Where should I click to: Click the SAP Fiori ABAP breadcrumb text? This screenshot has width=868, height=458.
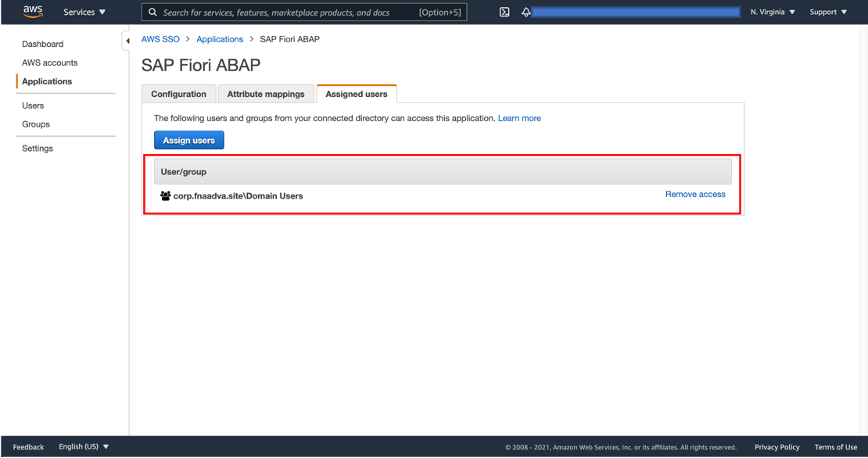(x=290, y=39)
